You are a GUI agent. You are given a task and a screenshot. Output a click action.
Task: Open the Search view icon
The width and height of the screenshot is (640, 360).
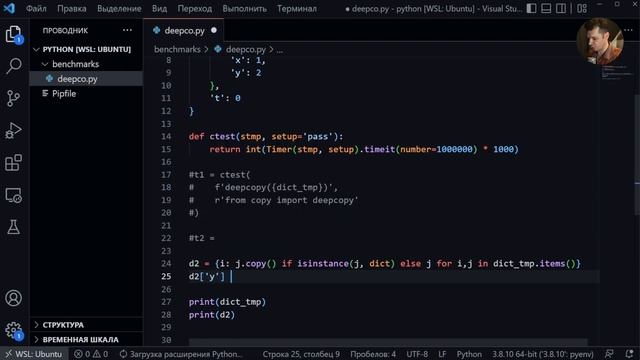coord(13,66)
